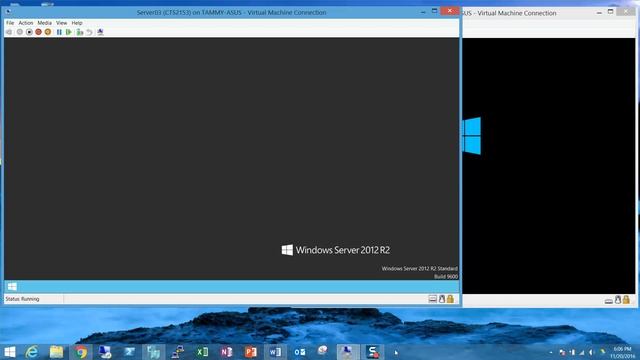Image resolution: width=640 pixels, height=360 pixels.
Task: Click the Status: Running text in status bar
Action: coord(22,299)
